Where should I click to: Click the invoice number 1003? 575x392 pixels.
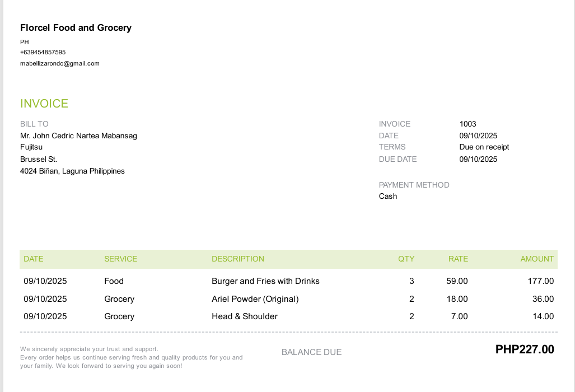[x=468, y=124]
